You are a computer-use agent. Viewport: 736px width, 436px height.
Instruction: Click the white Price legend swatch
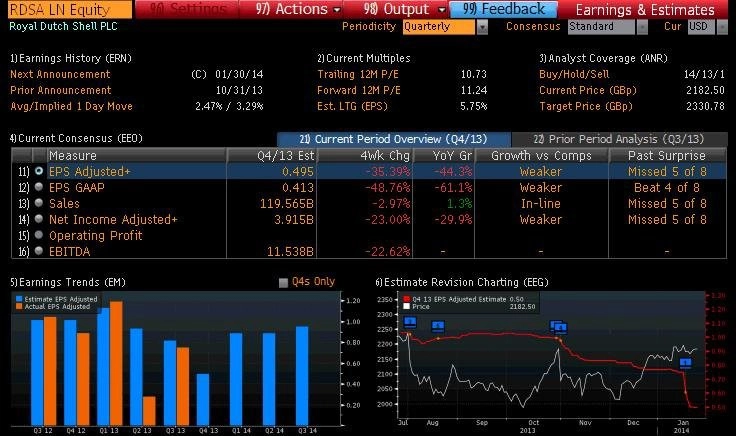(406, 306)
